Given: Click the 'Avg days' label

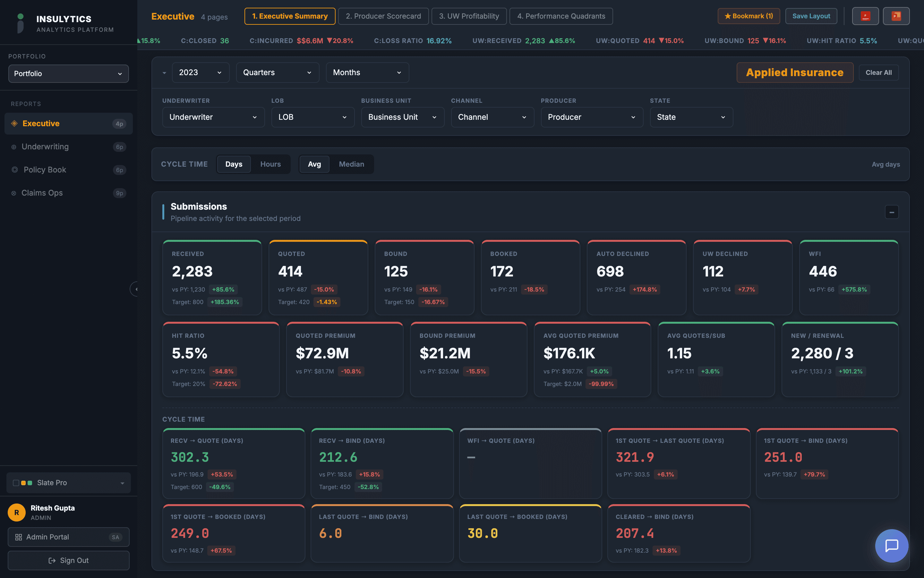Looking at the screenshot, I should click(886, 164).
